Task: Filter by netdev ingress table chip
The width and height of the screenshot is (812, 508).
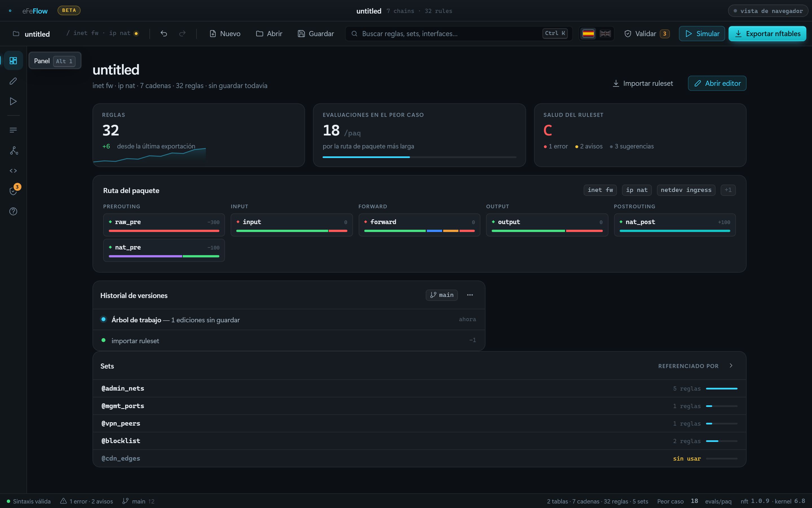Action: click(x=686, y=190)
